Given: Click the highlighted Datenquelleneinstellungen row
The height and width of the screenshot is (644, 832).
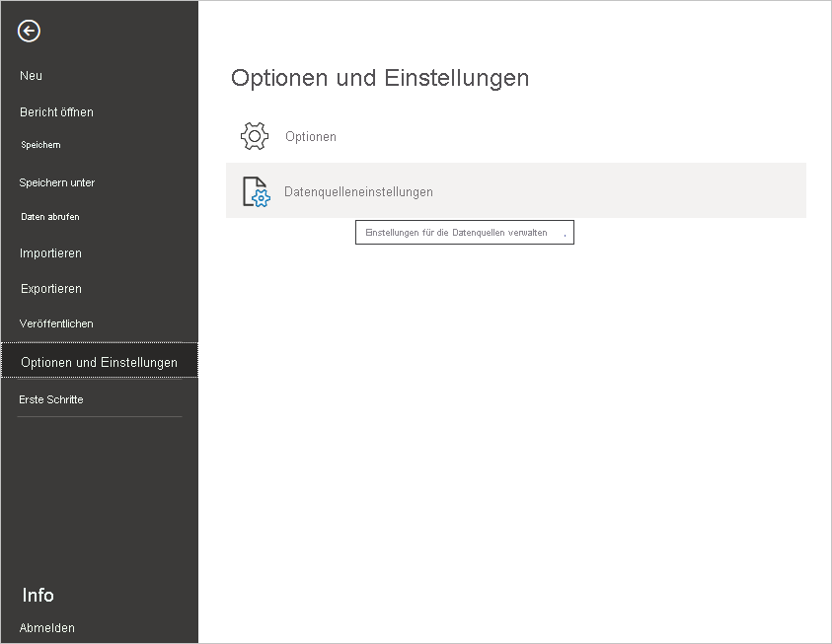Looking at the screenshot, I should click(x=513, y=192).
